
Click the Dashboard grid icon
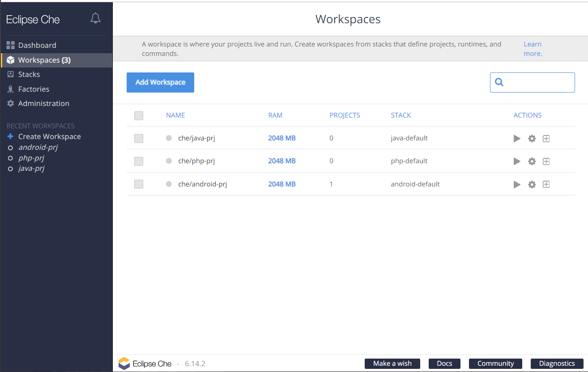(x=11, y=45)
